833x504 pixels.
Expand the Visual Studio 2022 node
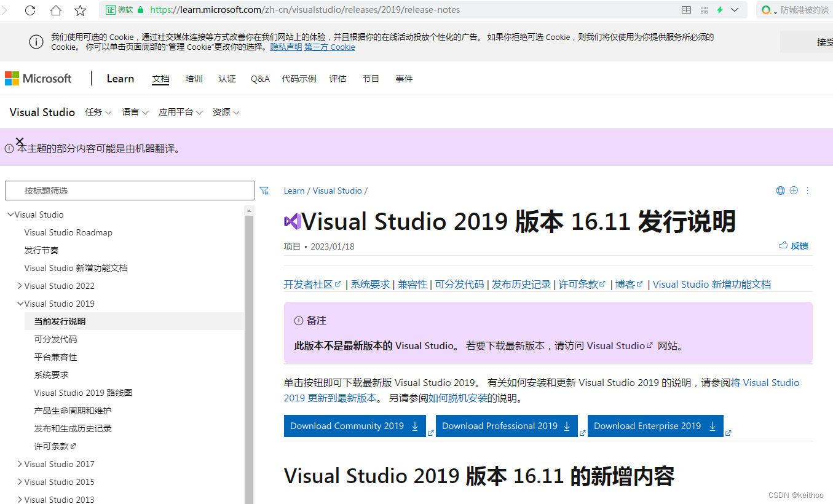[x=20, y=286]
